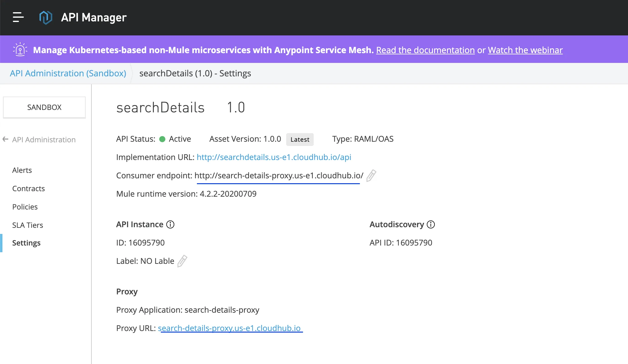Click the Autodiscovery section heading
This screenshot has height=364, width=628.
(397, 224)
